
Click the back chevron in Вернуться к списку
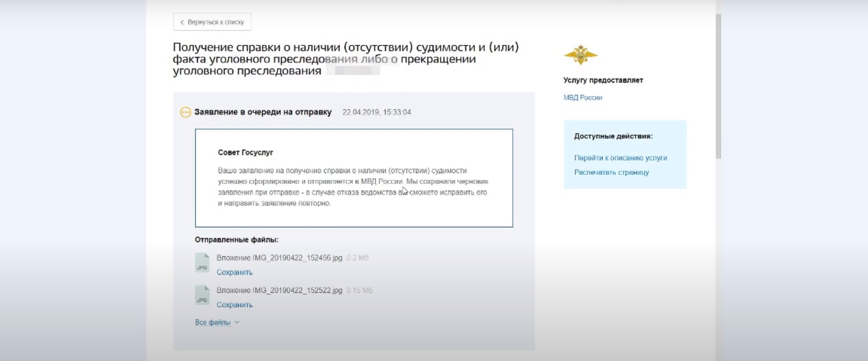pos(182,22)
